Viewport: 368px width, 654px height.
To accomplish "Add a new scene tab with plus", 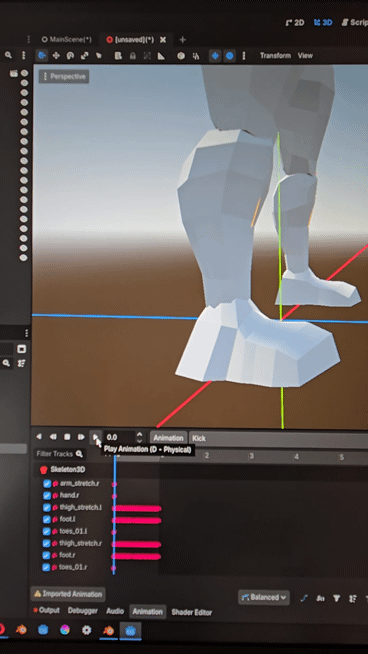I will tap(182, 40).
